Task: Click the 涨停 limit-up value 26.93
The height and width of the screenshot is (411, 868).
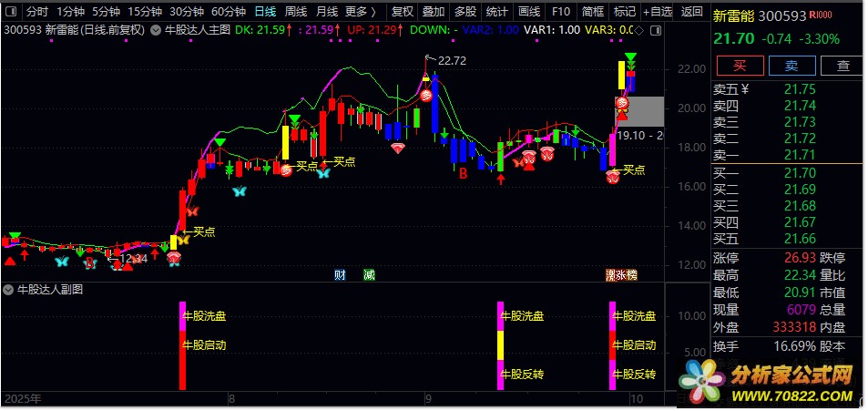Action: point(800,258)
